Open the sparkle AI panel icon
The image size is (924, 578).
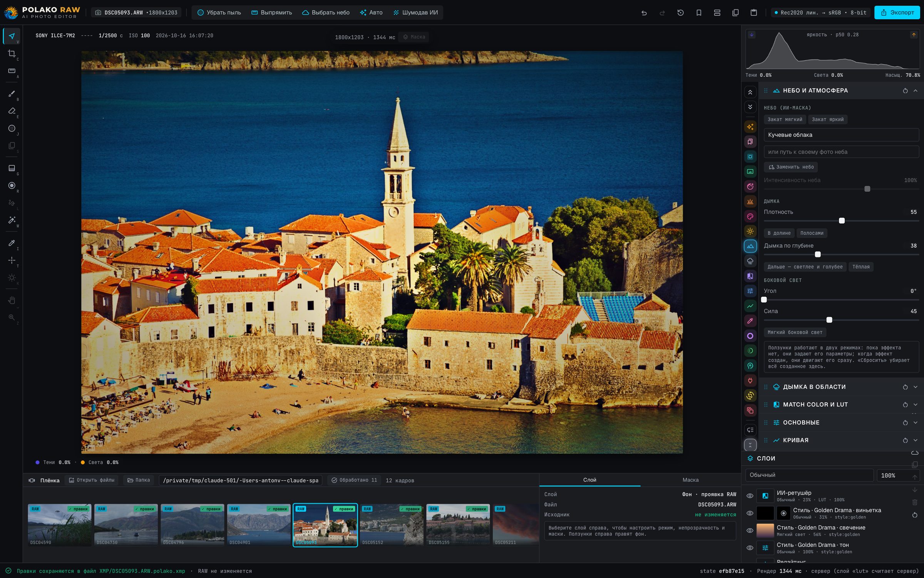click(750, 127)
